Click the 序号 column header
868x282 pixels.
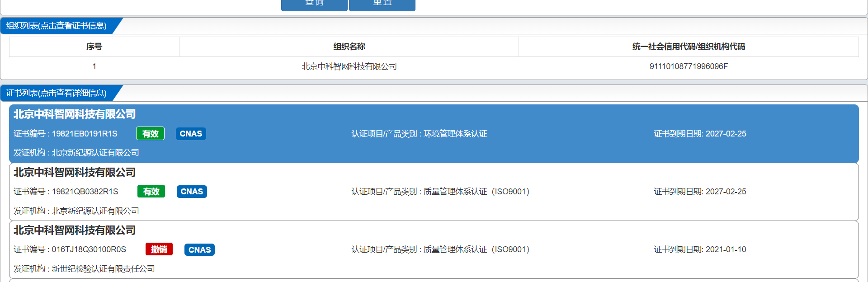94,47
